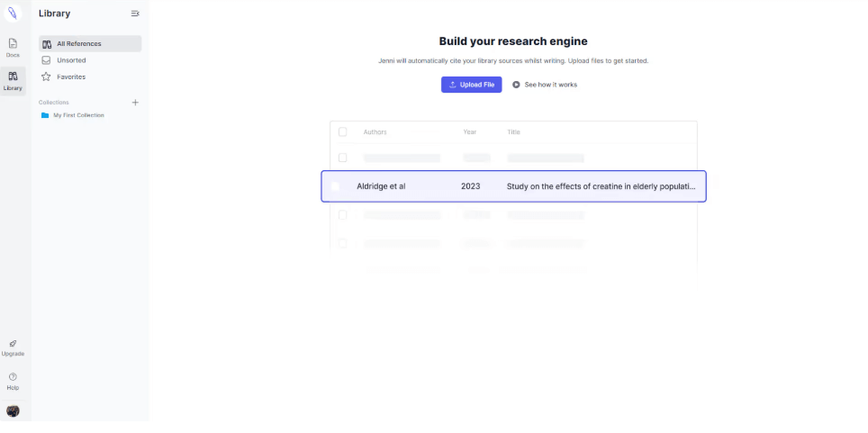Sort references by the Authors column header
Image resolution: width=868 pixels, height=433 pixels.
(x=375, y=132)
